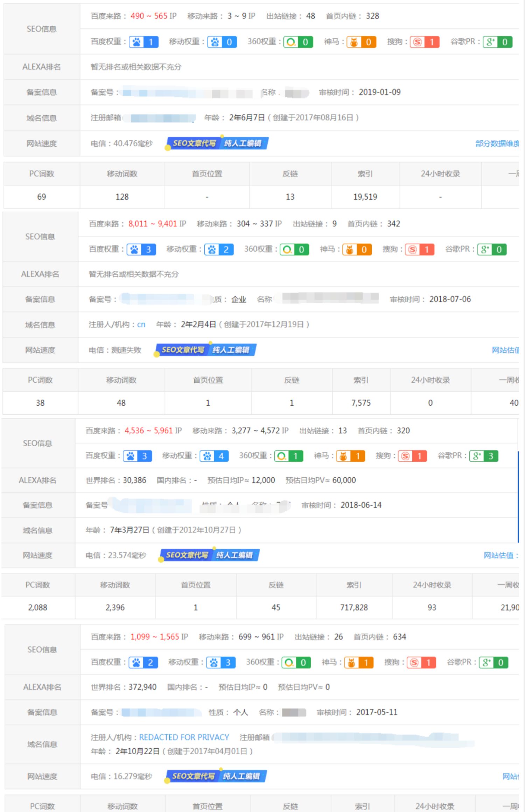This screenshot has height=812, width=525.
Task: Select the index count 717,828
Action: tap(354, 607)
